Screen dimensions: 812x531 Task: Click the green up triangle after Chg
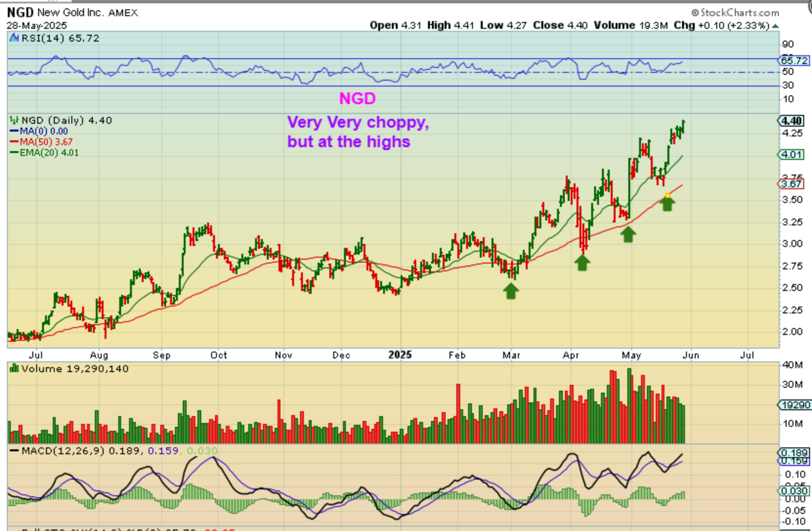[775, 25]
